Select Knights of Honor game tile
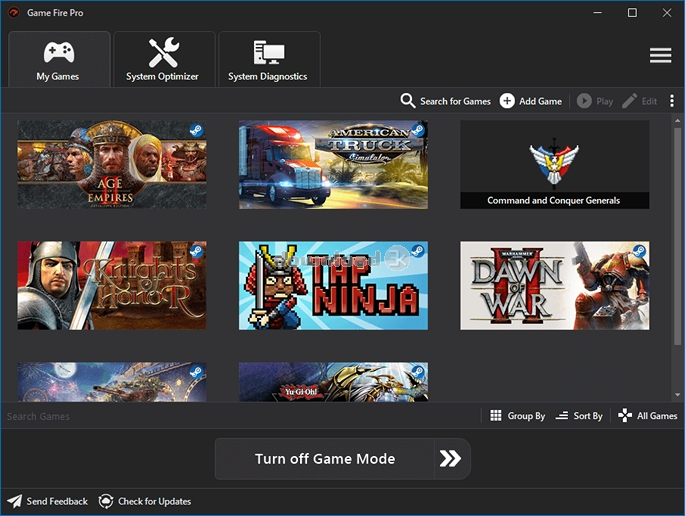This screenshot has height=516, width=685. [112, 285]
